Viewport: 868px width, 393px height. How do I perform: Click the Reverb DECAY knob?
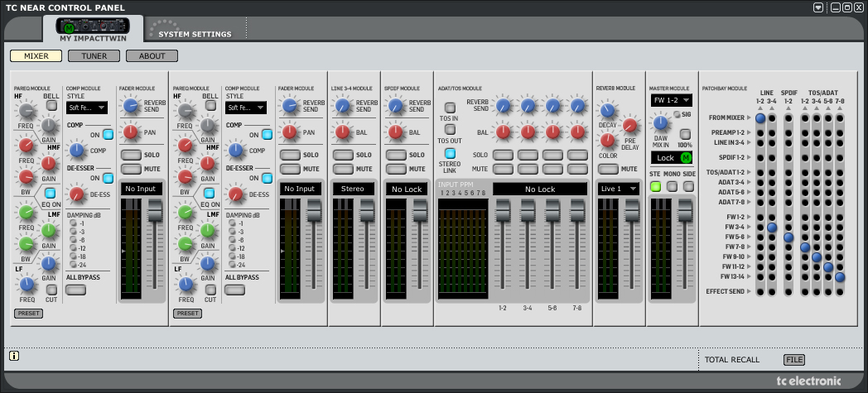608,110
